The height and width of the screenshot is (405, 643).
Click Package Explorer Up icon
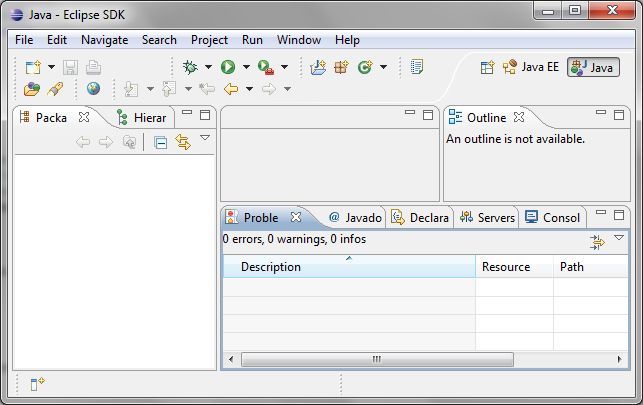[x=129, y=142]
